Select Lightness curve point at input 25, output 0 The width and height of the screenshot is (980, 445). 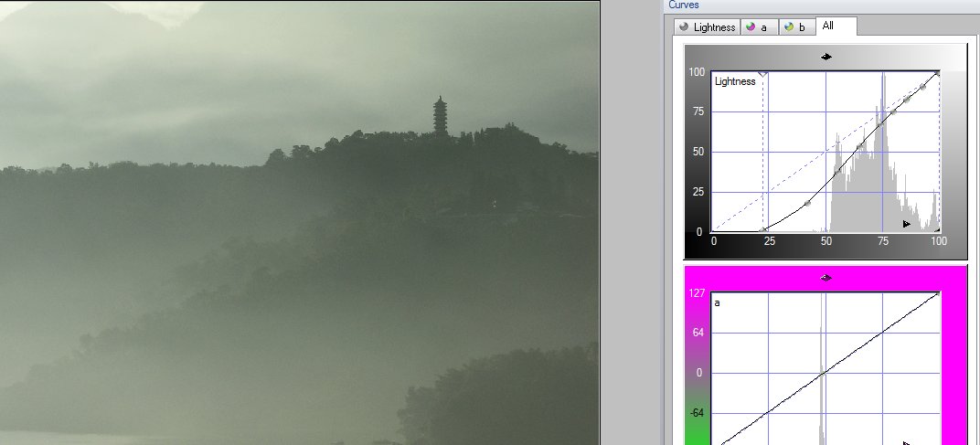click(763, 230)
